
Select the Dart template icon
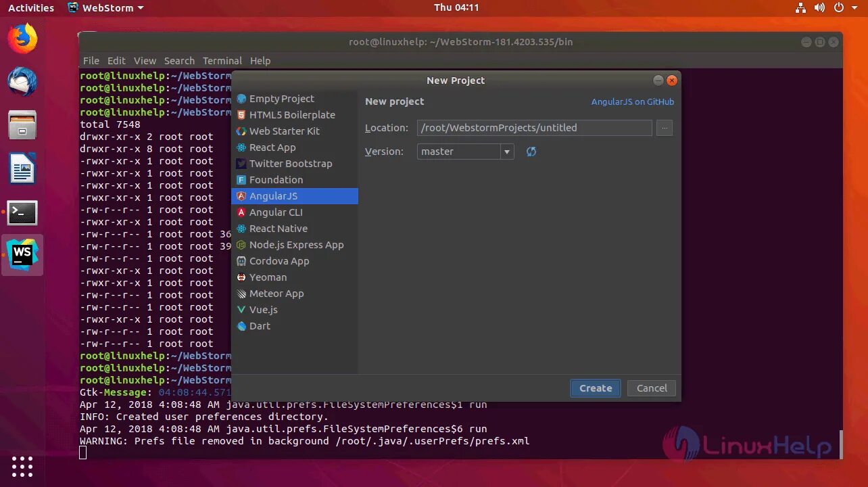coord(241,326)
